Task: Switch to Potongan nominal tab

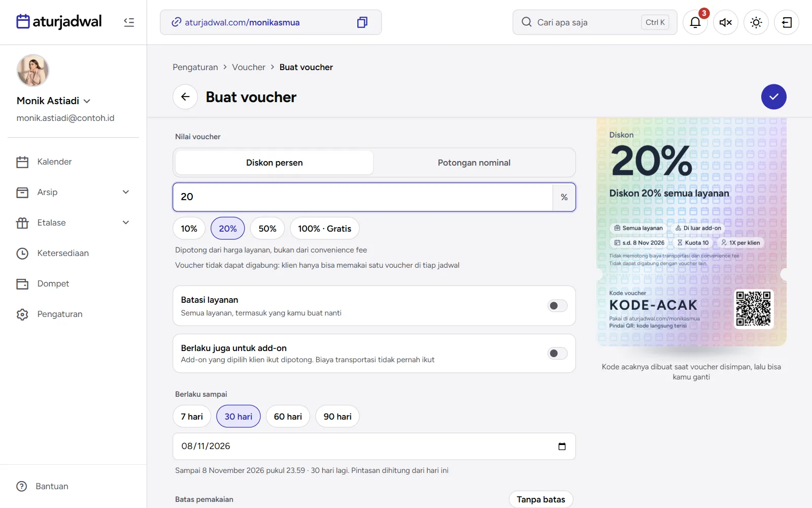Action: pos(474,163)
